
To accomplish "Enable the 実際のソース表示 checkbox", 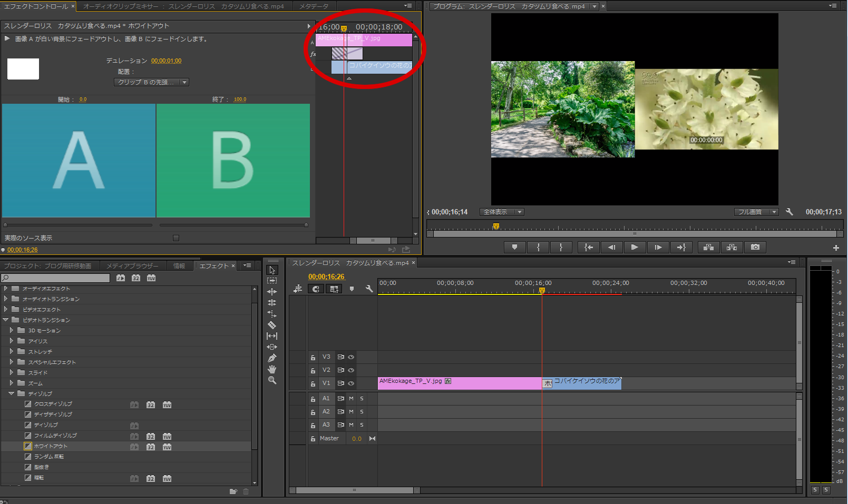I will tap(176, 238).
